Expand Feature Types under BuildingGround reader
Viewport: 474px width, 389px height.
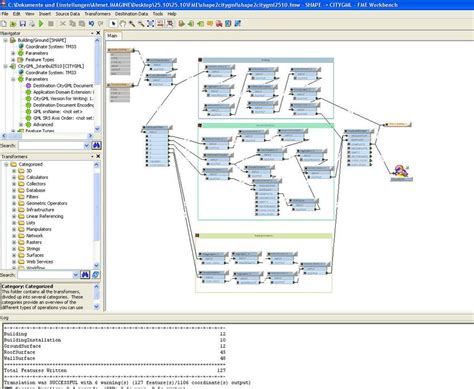tap(13, 60)
